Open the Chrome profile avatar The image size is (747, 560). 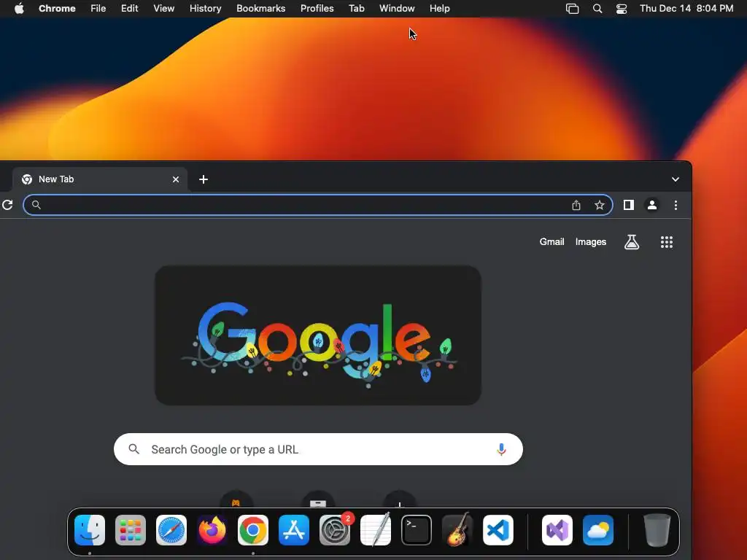coord(651,205)
